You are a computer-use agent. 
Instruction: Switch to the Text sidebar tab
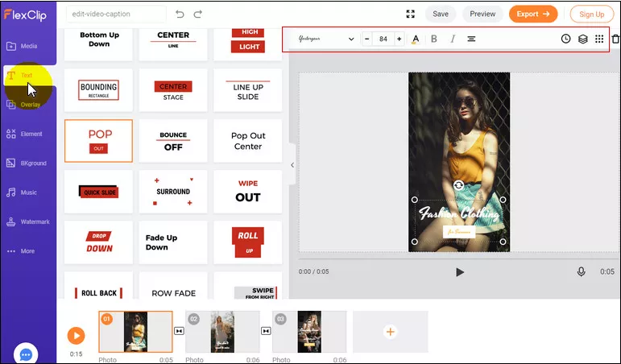coord(20,75)
